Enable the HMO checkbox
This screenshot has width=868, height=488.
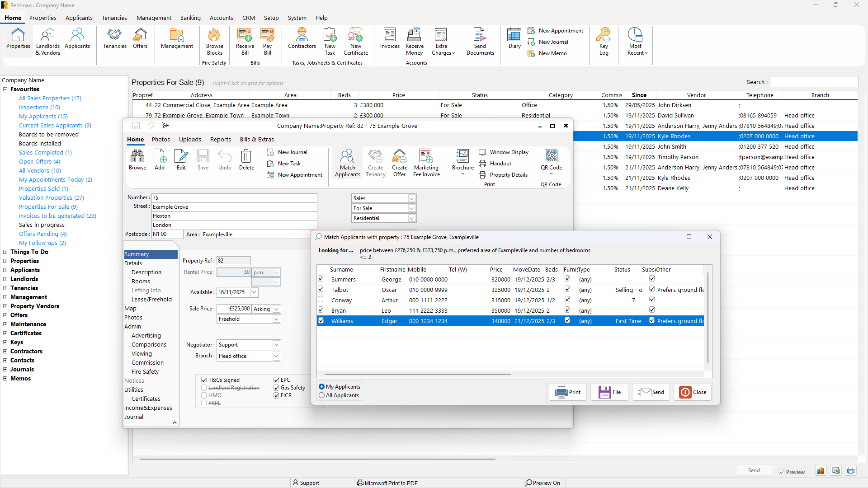(x=204, y=395)
